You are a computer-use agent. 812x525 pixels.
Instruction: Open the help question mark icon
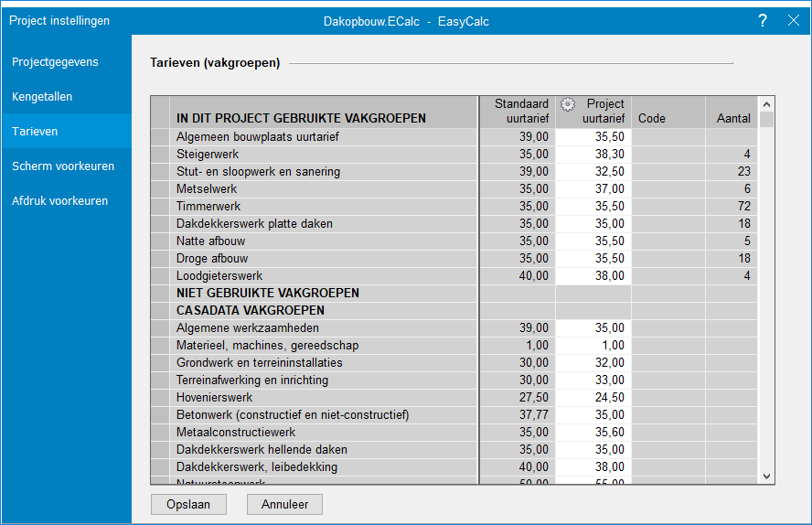click(x=763, y=20)
